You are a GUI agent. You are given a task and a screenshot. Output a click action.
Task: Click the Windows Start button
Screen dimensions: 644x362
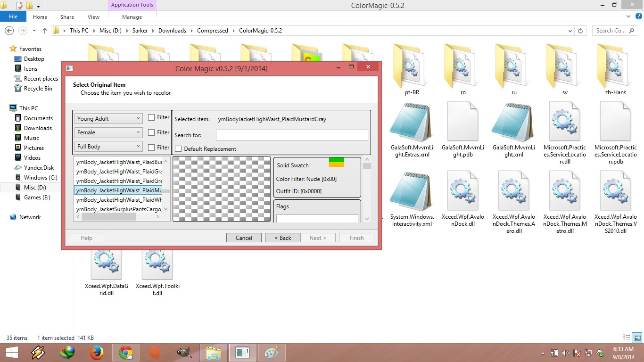click(11, 353)
